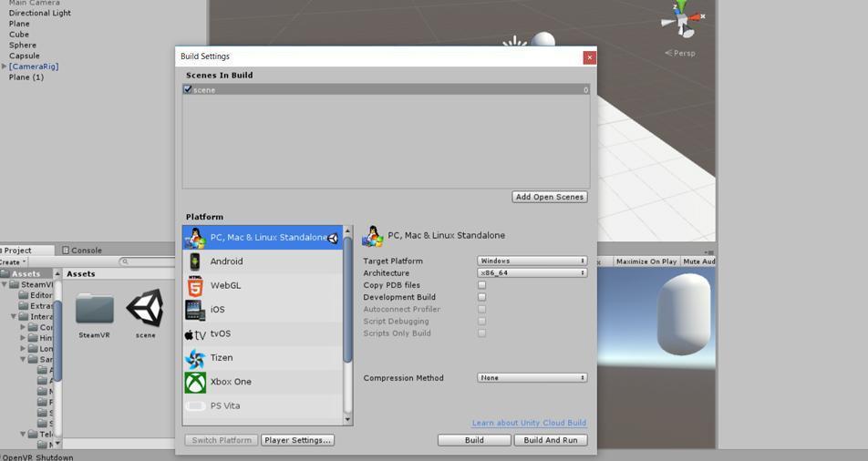Open the Target Platform dropdown

point(532,261)
